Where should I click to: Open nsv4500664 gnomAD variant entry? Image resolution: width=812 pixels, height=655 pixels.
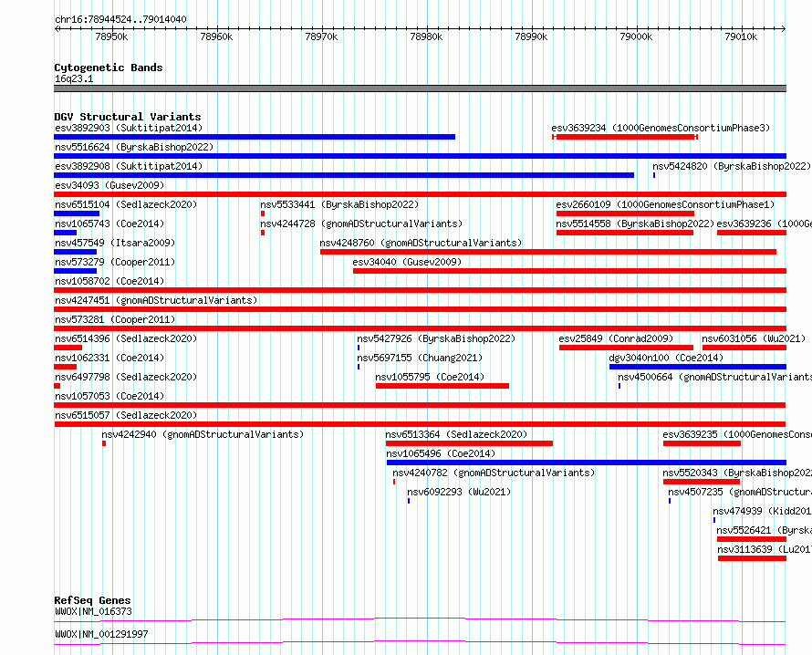[x=714, y=377]
